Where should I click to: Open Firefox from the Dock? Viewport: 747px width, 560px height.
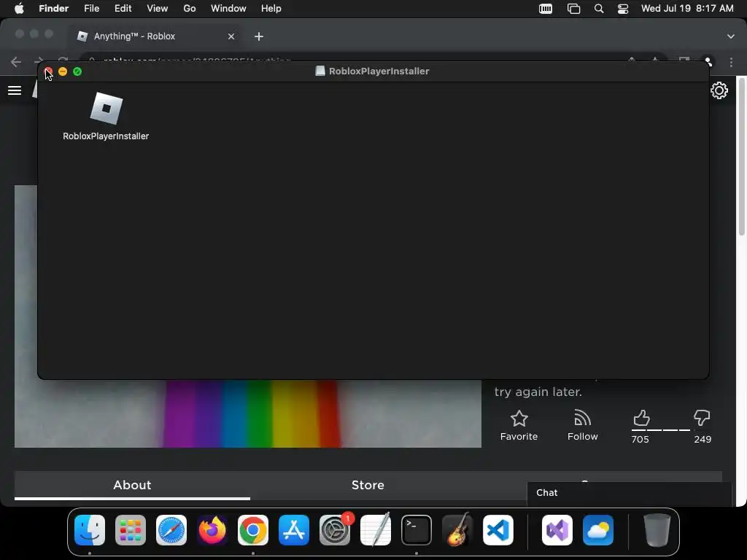point(212,530)
